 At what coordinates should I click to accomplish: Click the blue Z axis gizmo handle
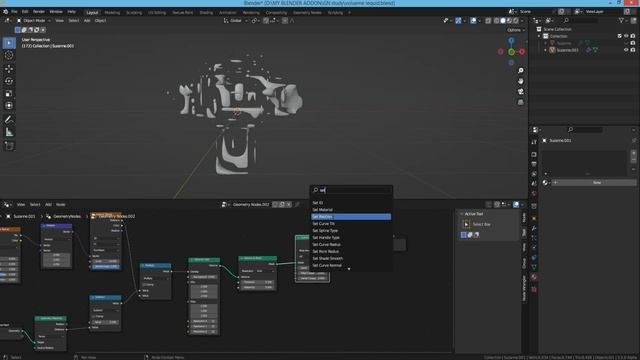511,41
